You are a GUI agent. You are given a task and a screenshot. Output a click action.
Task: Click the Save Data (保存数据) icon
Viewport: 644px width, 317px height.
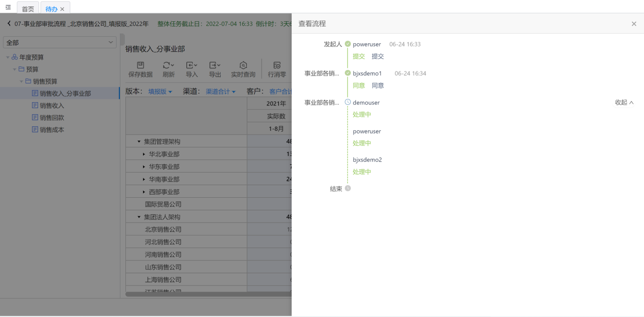point(140,65)
